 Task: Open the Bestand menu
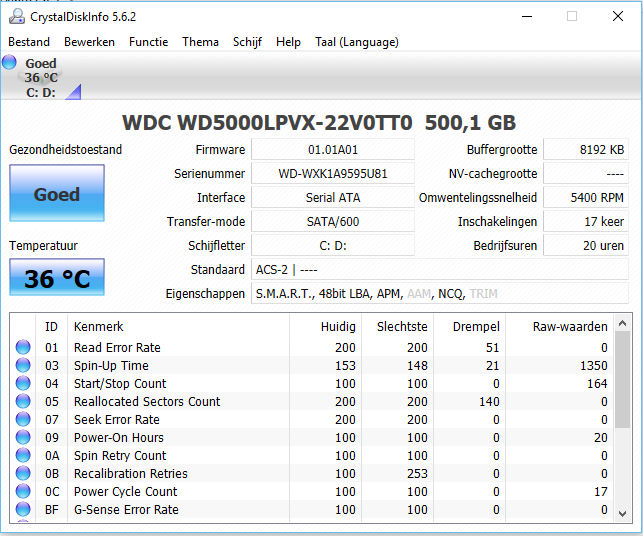tap(29, 42)
